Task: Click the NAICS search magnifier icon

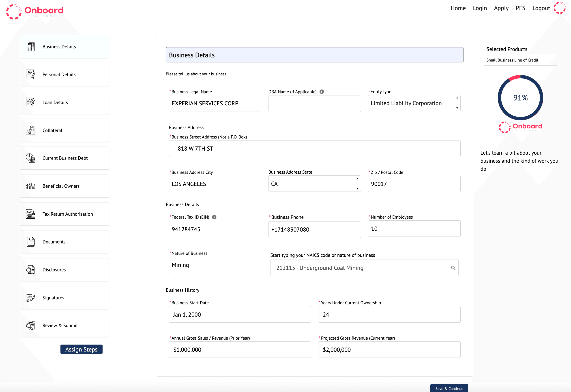Action: pos(453,268)
